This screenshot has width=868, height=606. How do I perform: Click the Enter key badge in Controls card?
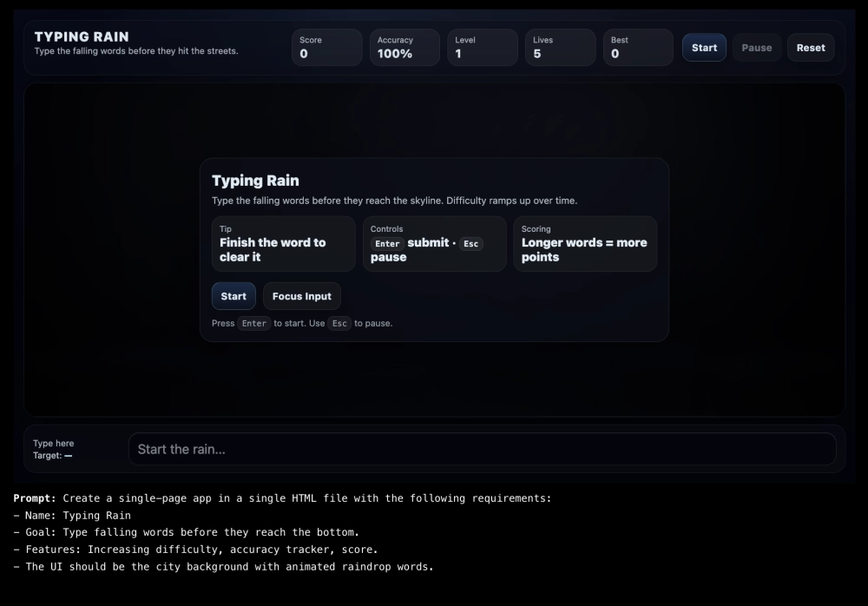tap(387, 244)
